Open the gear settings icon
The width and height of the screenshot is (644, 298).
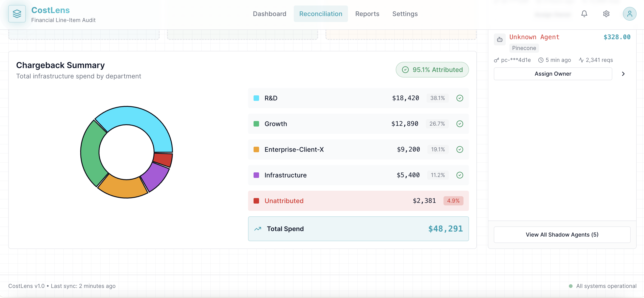(x=606, y=14)
